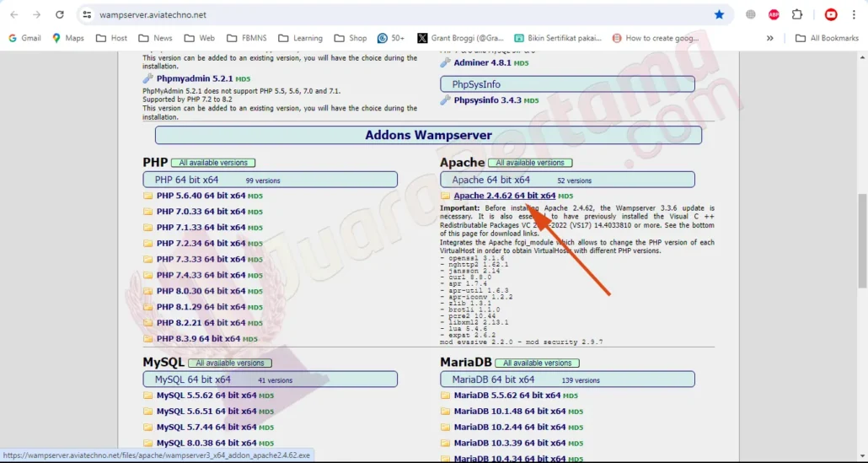The height and width of the screenshot is (463, 868).
Task: Open Maps bookmark
Action: click(x=68, y=38)
